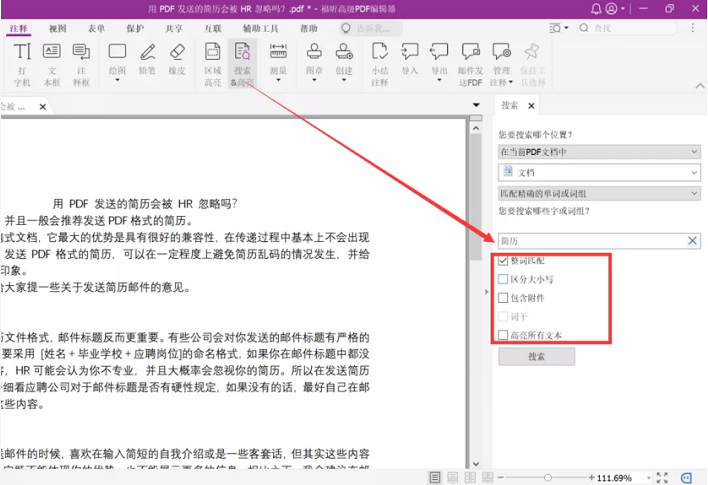Viewport: 708px width, 485px height.
Task: Click the Search (搜索) button in panel
Action: point(536,356)
